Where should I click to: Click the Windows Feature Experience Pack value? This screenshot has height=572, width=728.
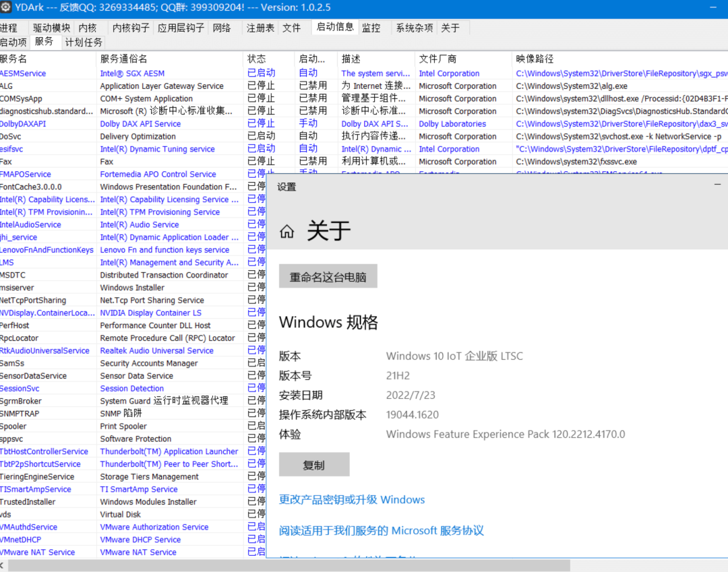[506, 434]
